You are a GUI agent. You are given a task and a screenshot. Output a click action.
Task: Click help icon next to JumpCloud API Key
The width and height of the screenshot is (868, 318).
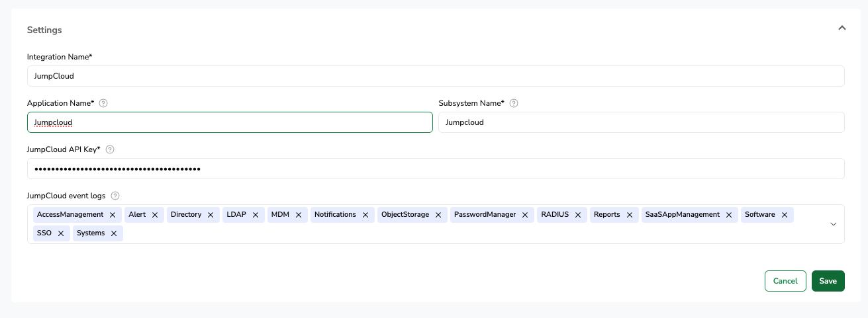point(110,149)
